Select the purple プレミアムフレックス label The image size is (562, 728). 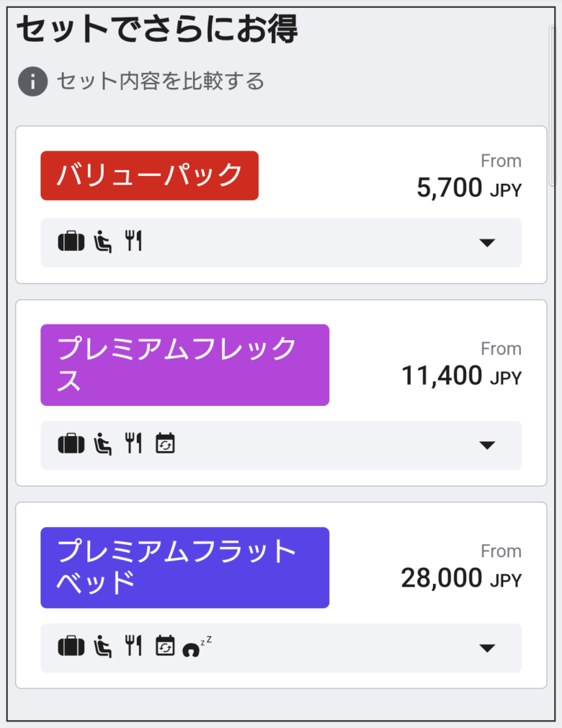tap(184, 365)
